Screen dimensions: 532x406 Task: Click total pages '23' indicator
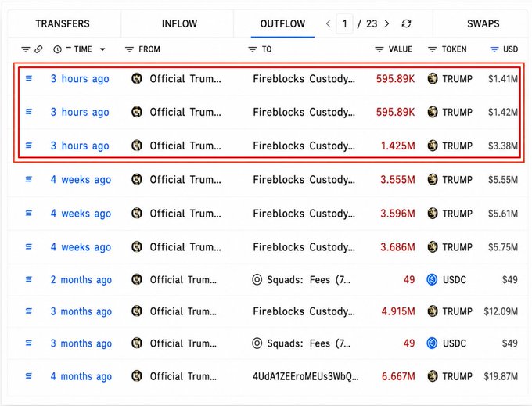coord(372,23)
